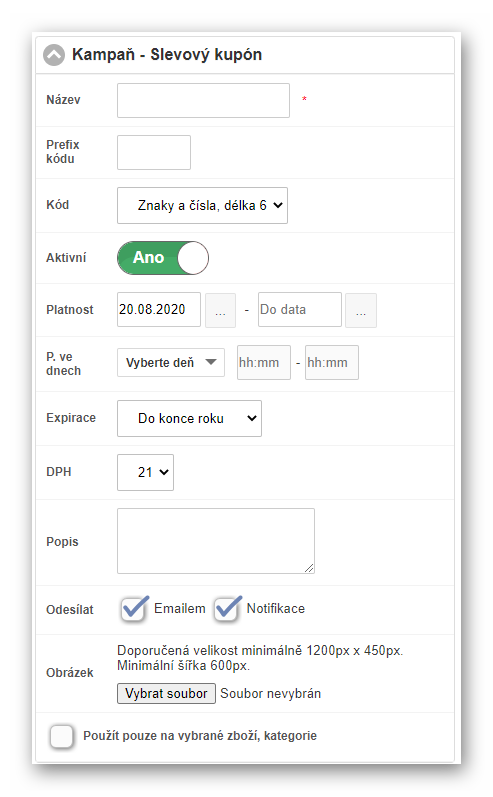Click the Prefix kódu input field
Image resolution: width=493 pixels, height=797 pixels.
coord(154,152)
